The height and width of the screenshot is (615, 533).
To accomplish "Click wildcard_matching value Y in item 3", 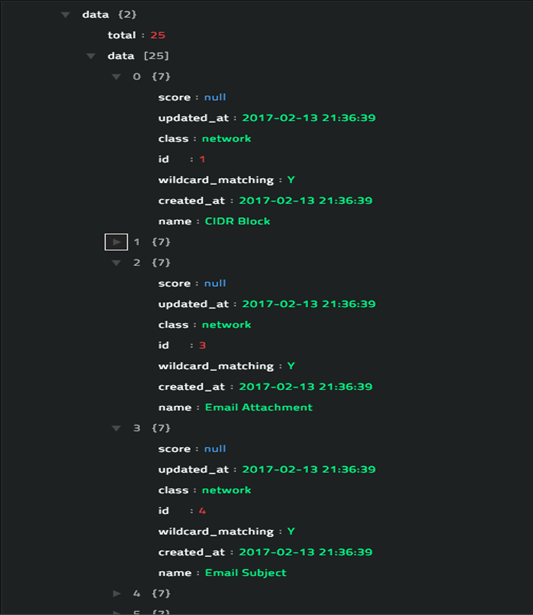I will click(291, 531).
